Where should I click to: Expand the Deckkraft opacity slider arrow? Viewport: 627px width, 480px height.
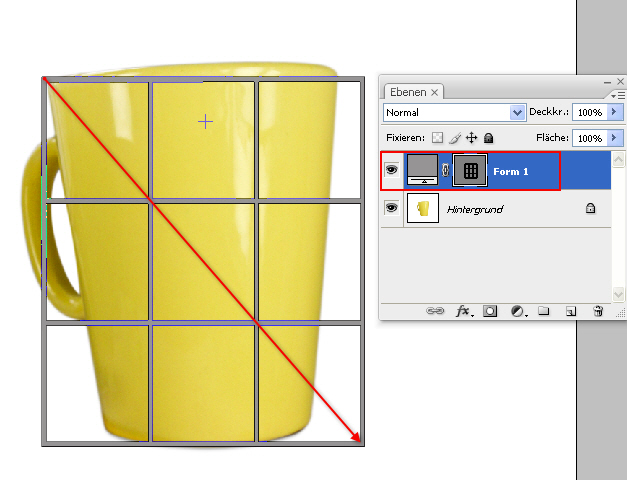[615, 113]
